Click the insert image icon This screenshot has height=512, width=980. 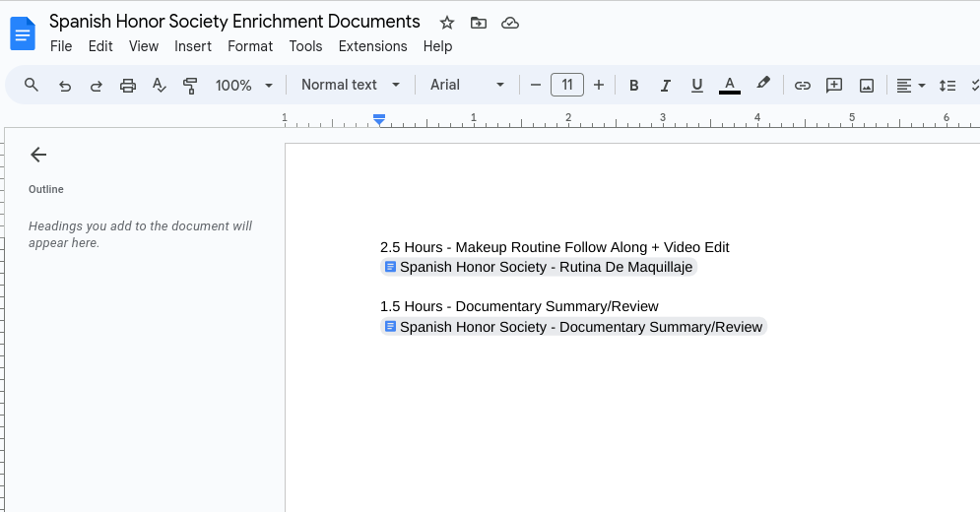(867, 86)
